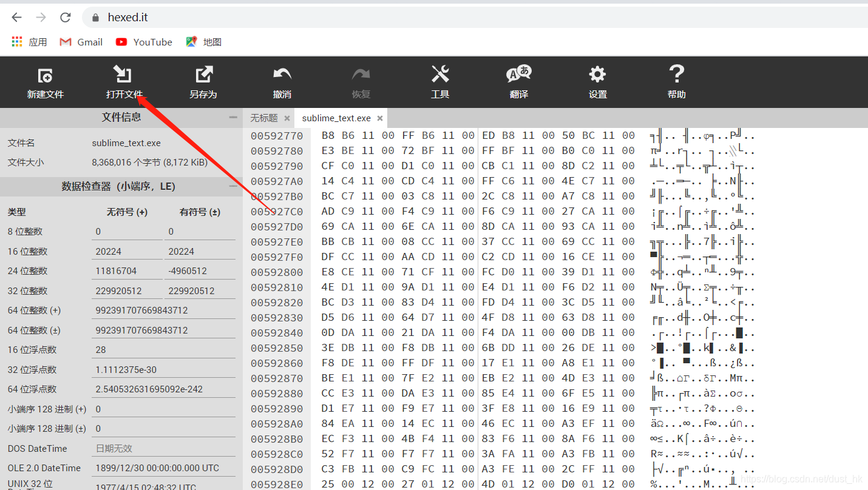This screenshot has height=490, width=868.
Task: Click the 64 位浮点数 value field
Action: 163,389
